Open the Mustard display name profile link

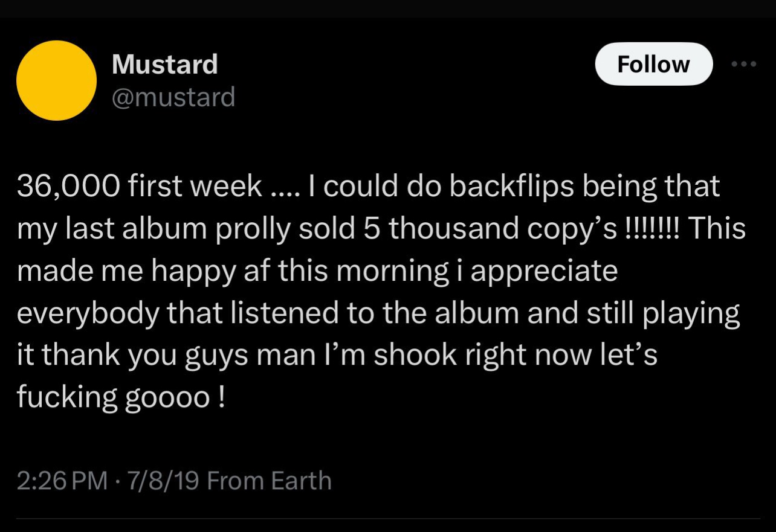coord(164,64)
